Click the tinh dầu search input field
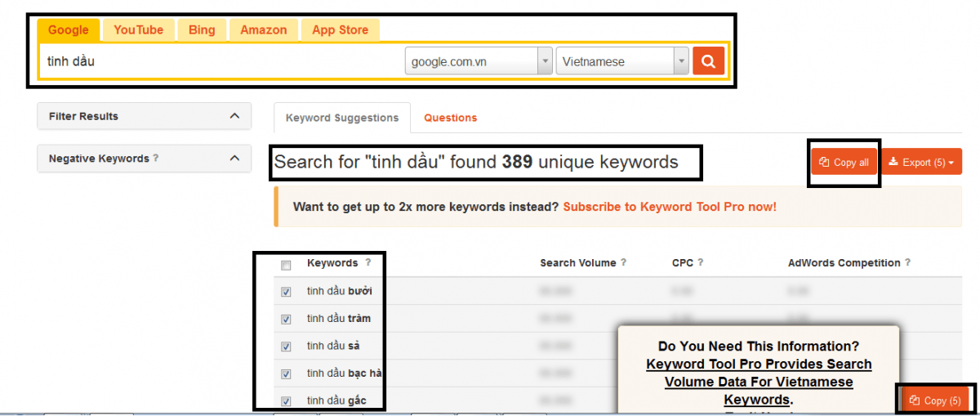This screenshot has height=416, width=980. tap(222, 61)
